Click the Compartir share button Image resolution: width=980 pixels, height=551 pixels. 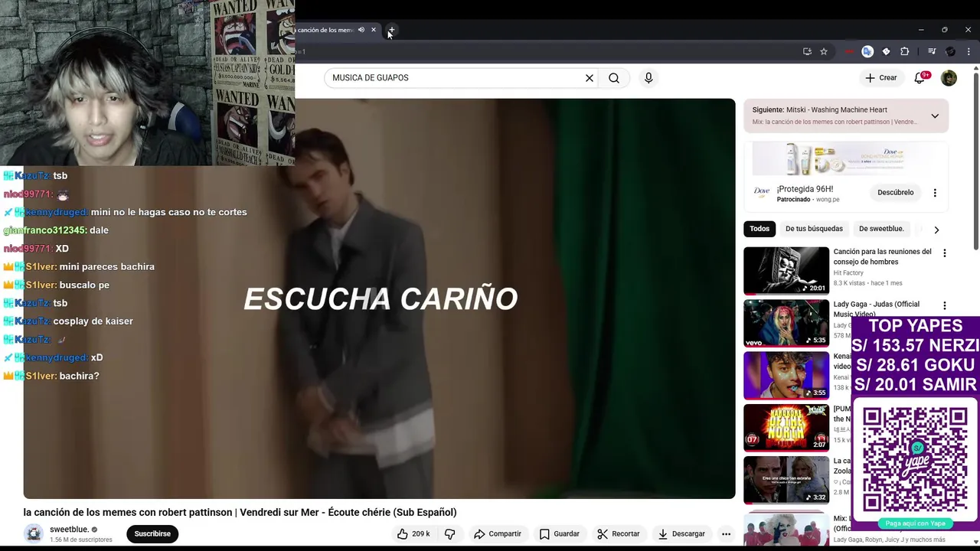pyautogui.click(x=498, y=533)
